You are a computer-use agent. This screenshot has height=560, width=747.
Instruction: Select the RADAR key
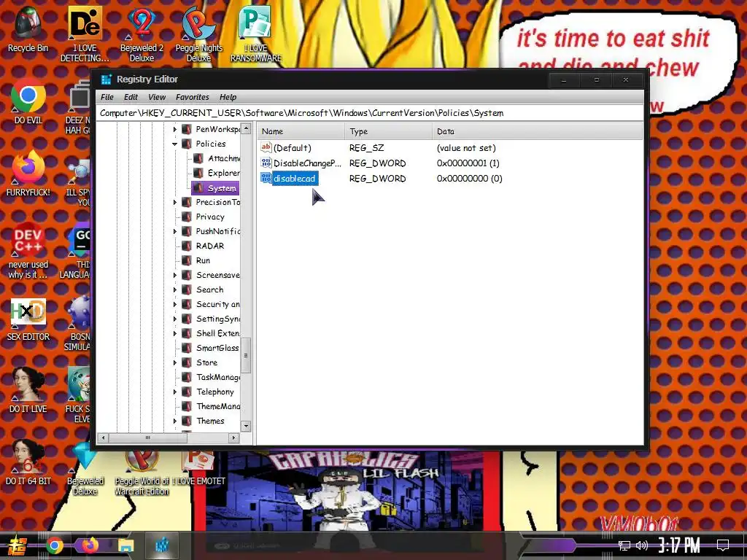(204, 246)
